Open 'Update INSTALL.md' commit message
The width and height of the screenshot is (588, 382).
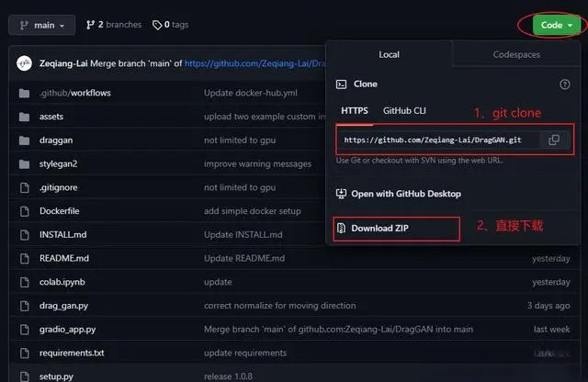(243, 235)
